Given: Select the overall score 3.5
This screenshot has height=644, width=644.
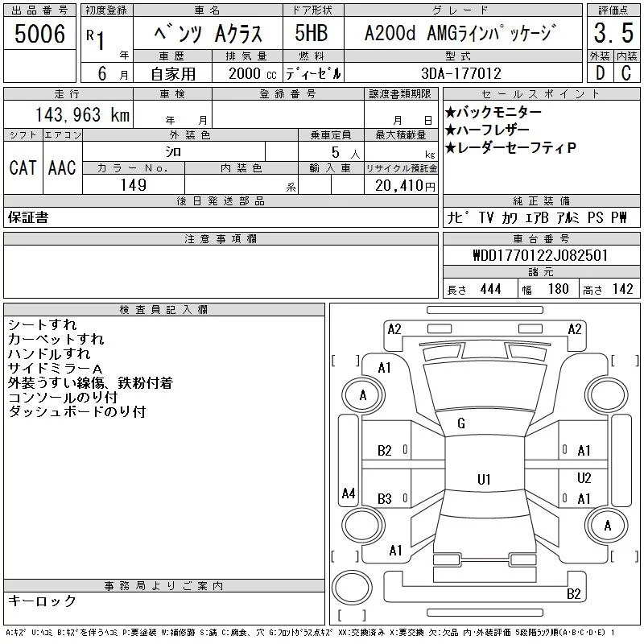Looking at the screenshot, I should [613, 34].
